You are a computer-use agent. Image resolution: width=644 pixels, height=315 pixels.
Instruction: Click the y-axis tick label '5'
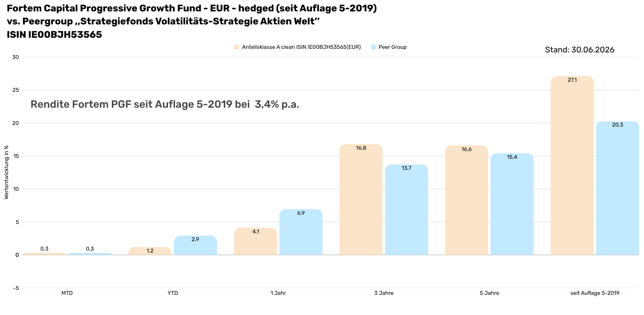pos(17,222)
